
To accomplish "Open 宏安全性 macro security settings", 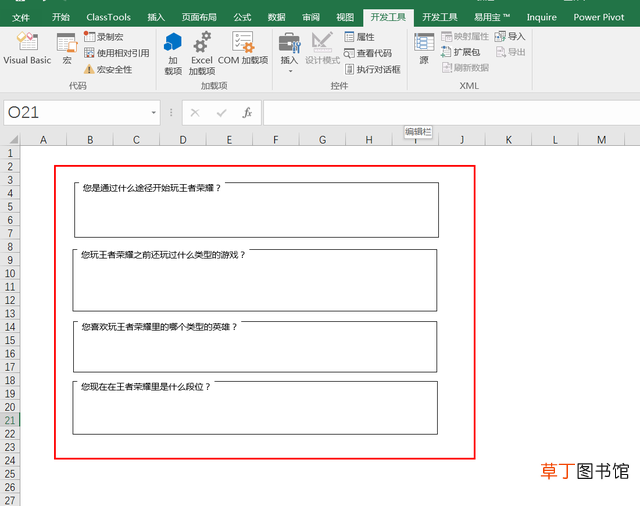I will [x=108, y=69].
